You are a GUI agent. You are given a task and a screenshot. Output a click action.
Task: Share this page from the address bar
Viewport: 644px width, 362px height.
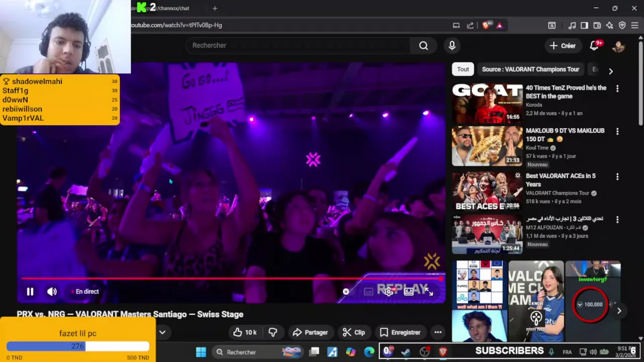coord(470,25)
